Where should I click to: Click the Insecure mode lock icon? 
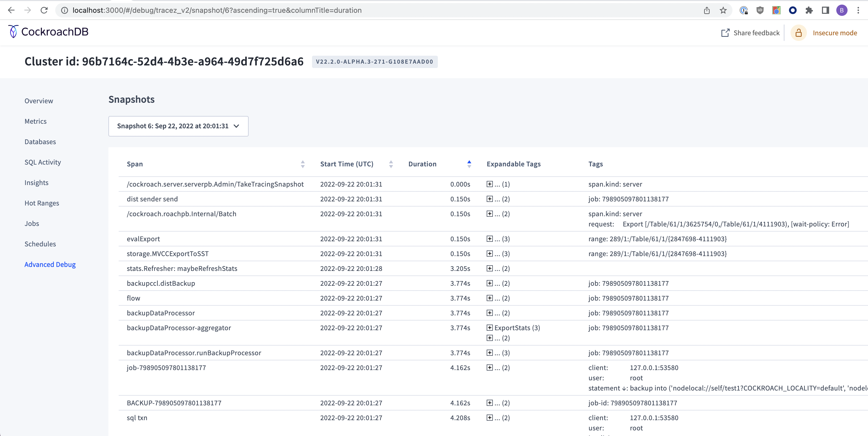(x=798, y=33)
